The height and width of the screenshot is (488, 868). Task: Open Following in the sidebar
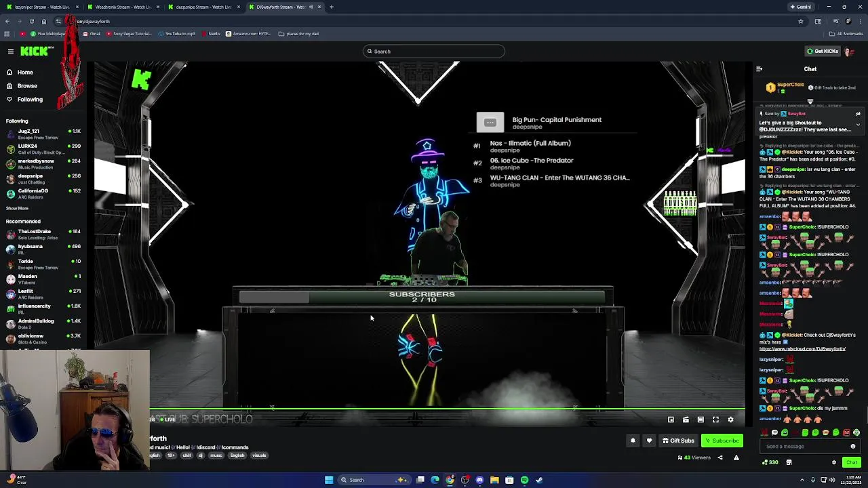tap(30, 100)
